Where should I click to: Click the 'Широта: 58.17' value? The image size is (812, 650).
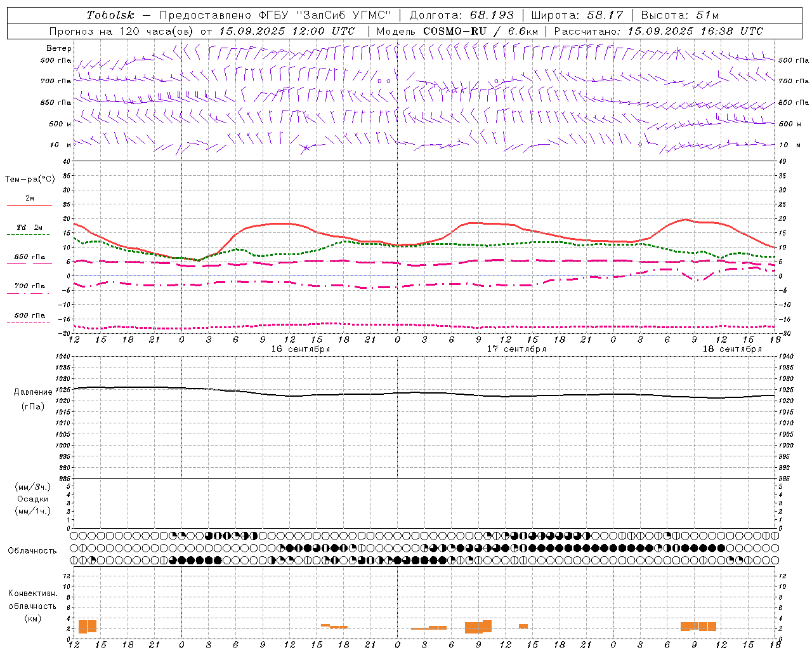577,15
